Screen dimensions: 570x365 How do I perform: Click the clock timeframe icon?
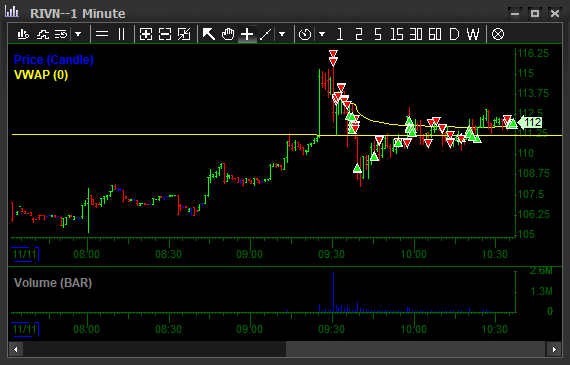(305, 35)
